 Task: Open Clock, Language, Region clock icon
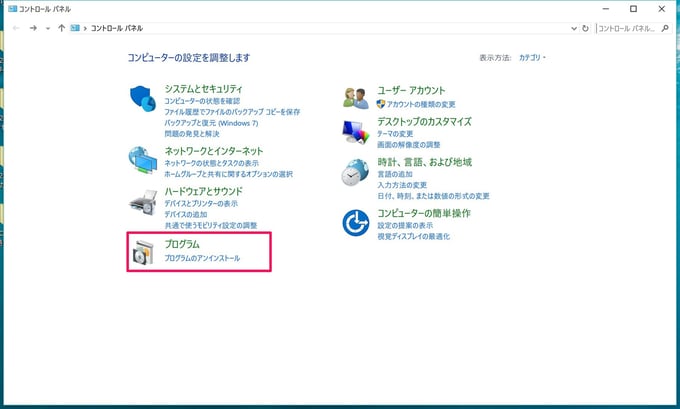[355, 172]
